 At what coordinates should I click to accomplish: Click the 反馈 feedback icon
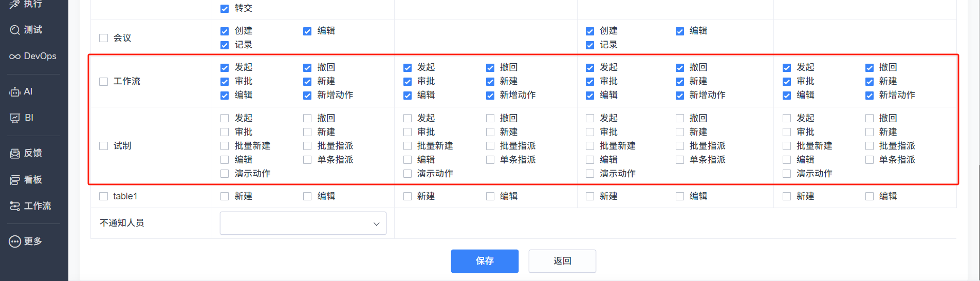(15, 153)
